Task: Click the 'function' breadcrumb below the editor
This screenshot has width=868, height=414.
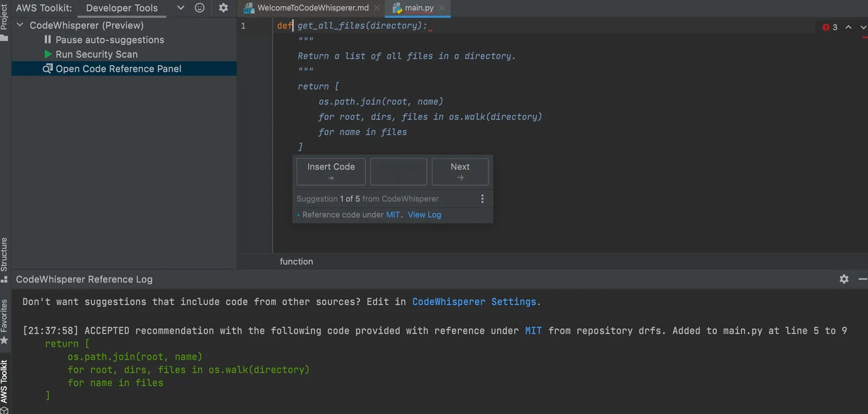Action: tap(296, 262)
